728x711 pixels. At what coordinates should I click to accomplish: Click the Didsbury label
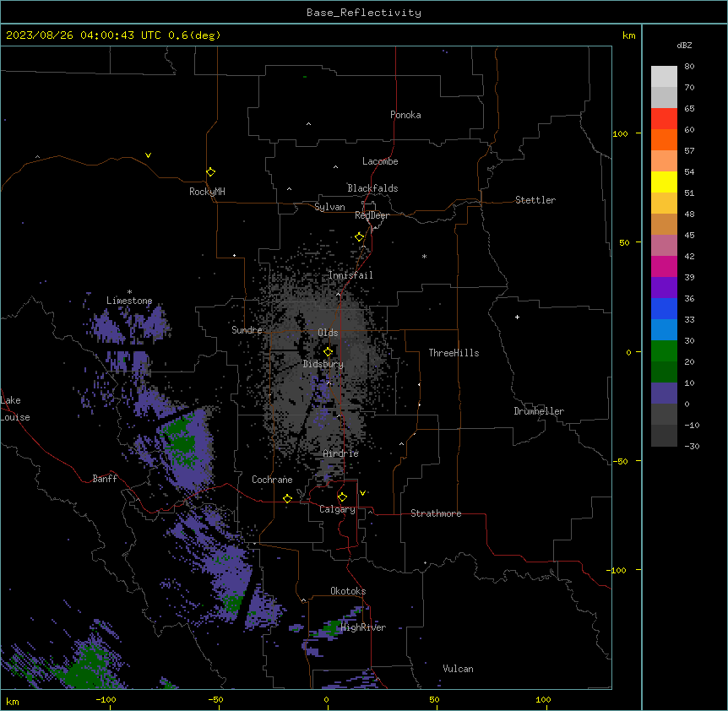pyautogui.click(x=323, y=364)
